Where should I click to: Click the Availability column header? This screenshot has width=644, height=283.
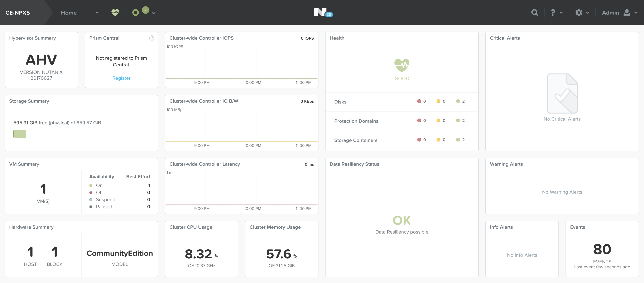(101, 177)
